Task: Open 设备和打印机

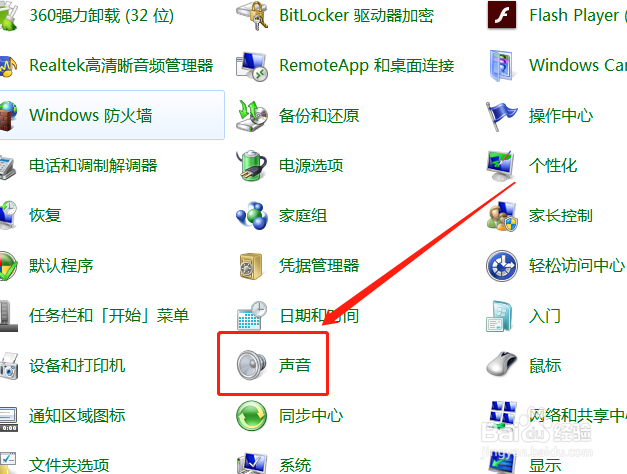Action: (x=77, y=365)
